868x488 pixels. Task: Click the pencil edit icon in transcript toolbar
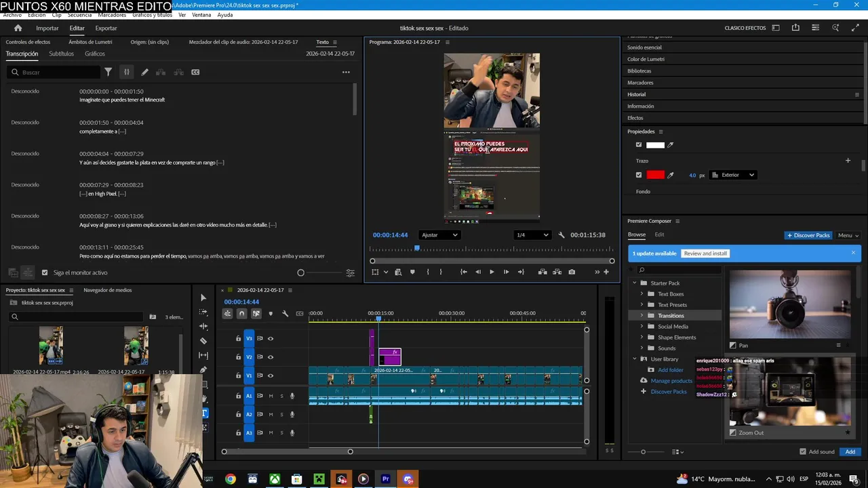(x=144, y=72)
